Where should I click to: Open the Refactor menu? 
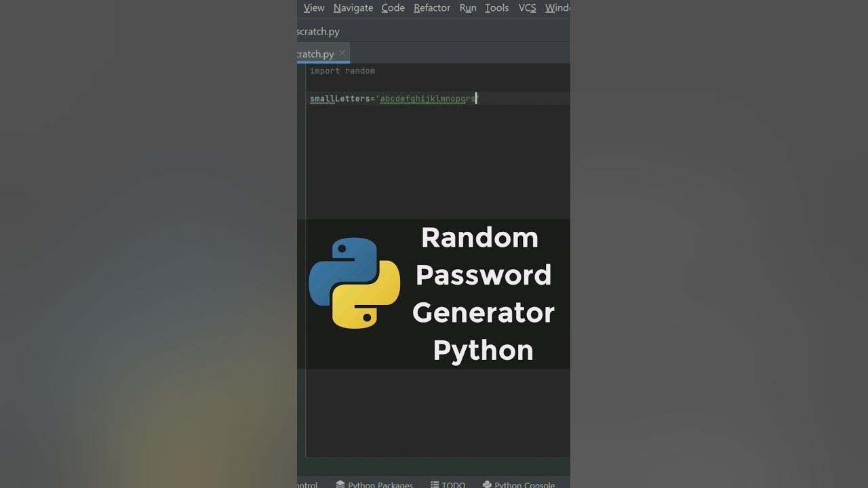point(431,8)
